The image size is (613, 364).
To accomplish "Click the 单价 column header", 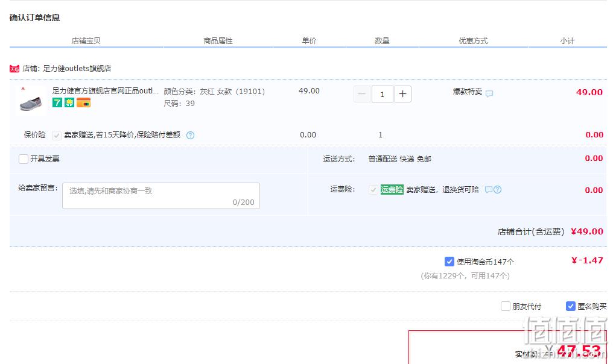I will [310, 40].
